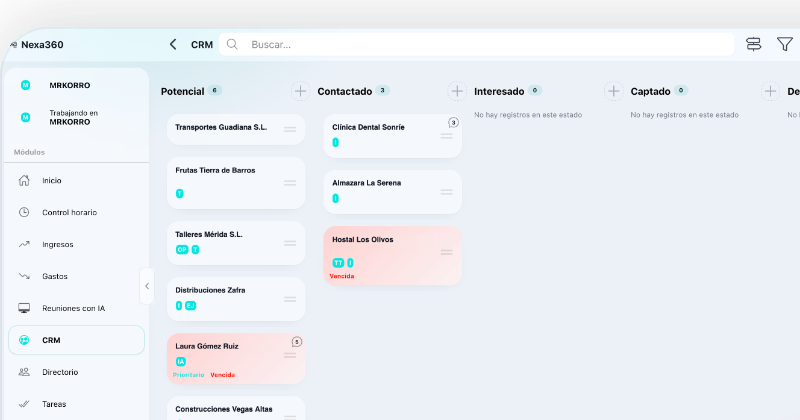This screenshot has height=420, width=800.
Task: Click drag handle on Hostal Los Olivos card
Action: tap(446, 252)
